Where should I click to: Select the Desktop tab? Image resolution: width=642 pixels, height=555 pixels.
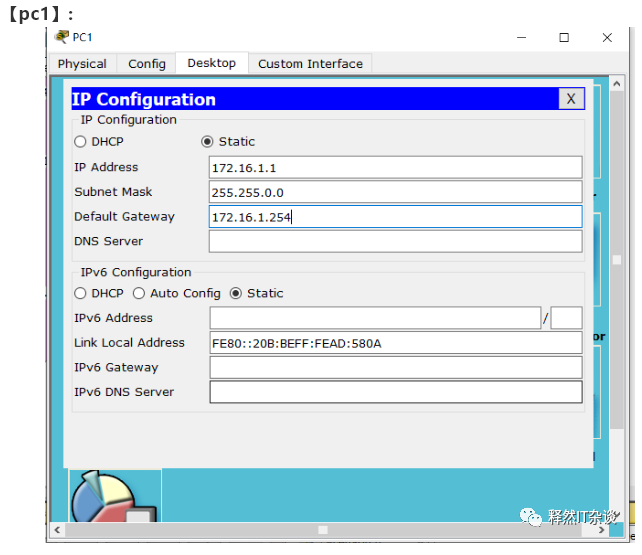tap(212, 63)
